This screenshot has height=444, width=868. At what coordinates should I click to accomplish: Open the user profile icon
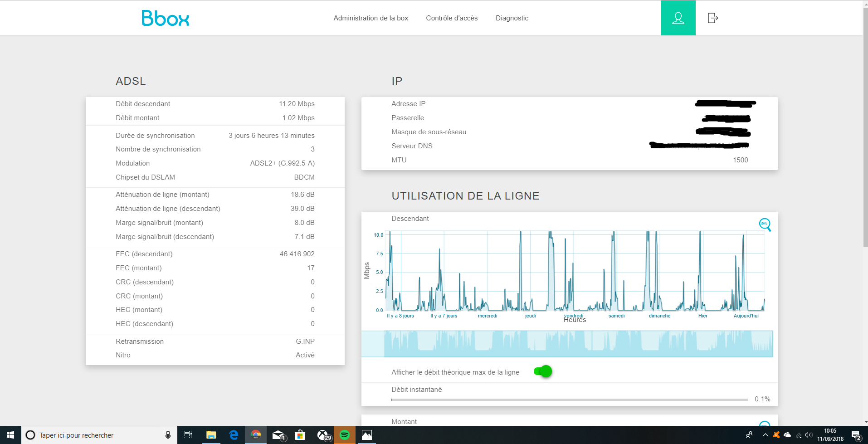click(678, 18)
